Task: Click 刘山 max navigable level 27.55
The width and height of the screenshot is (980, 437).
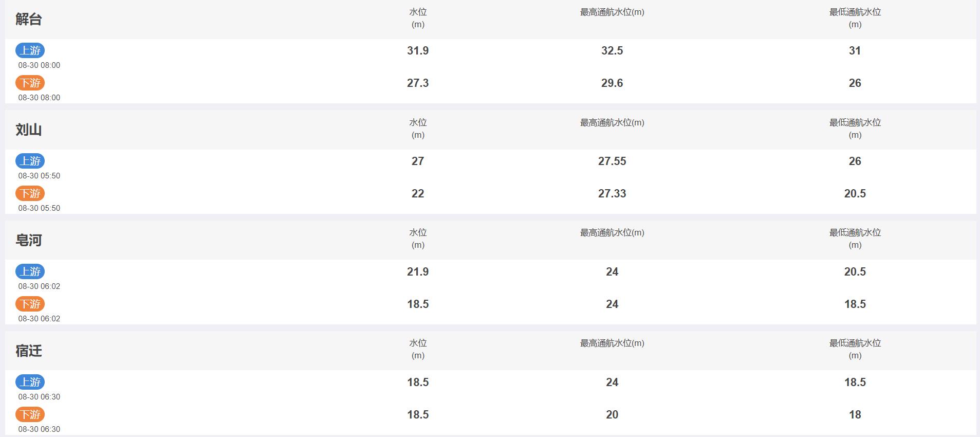Action: point(612,161)
